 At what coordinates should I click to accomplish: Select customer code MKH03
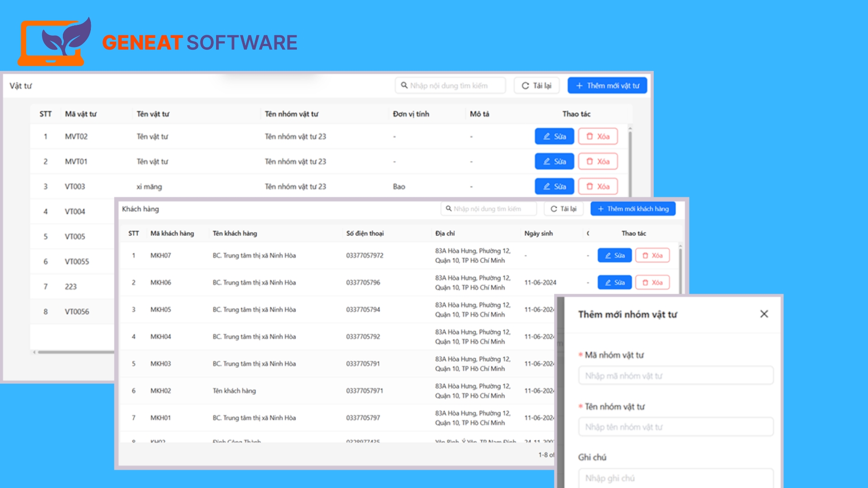click(x=160, y=364)
